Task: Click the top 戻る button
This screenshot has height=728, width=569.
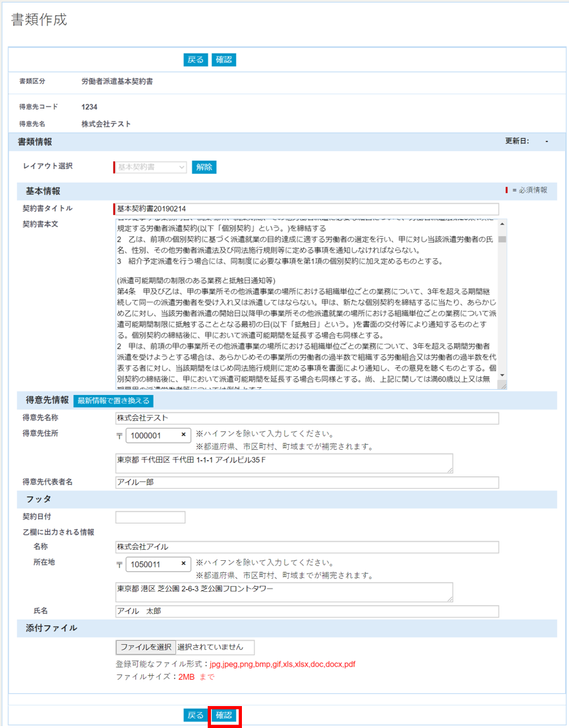Action: 195,60
